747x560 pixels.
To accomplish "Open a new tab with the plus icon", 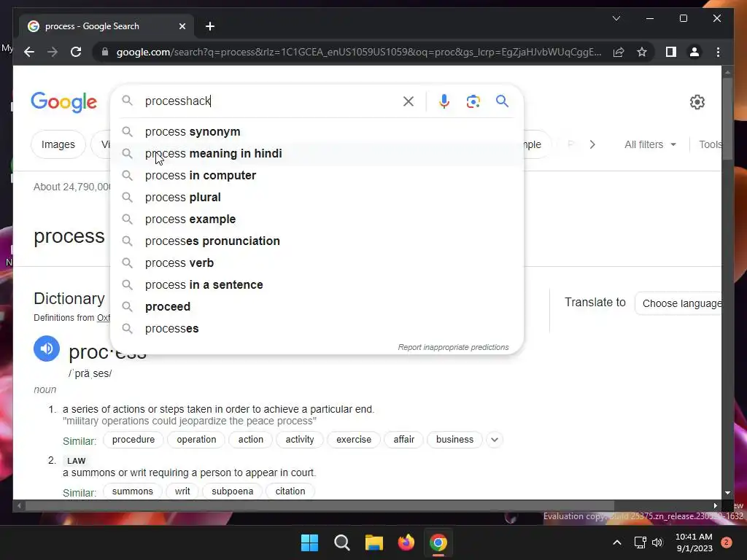I will point(210,26).
